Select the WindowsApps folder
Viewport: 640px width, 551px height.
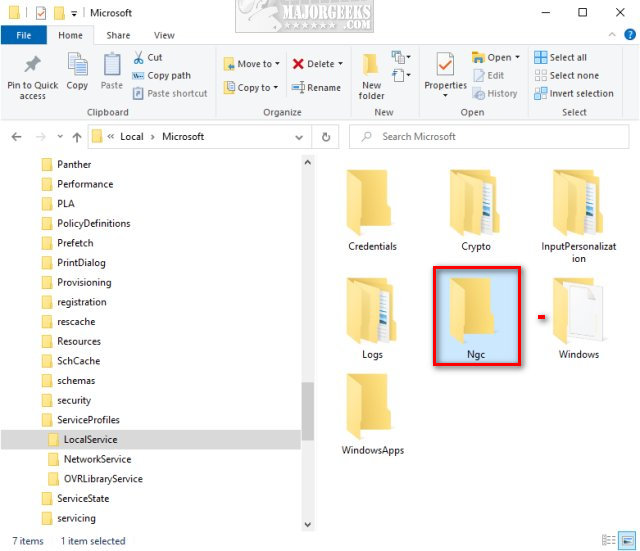[372, 415]
